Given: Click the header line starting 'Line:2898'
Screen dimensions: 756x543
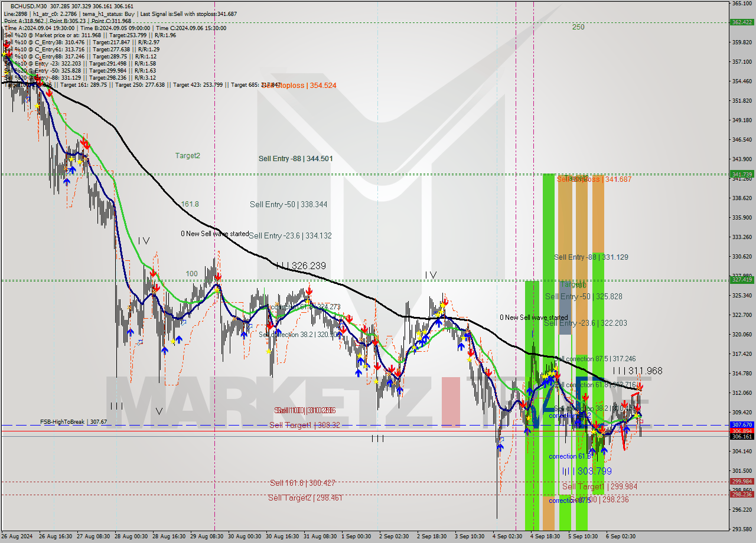Looking at the screenshot, I should tap(120, 14).
